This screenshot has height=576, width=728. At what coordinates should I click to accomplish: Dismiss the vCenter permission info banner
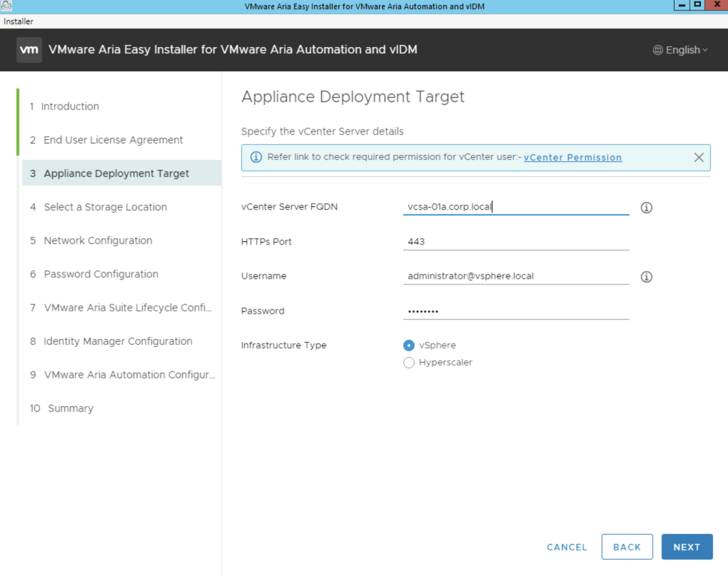click(x=699, y=157)
